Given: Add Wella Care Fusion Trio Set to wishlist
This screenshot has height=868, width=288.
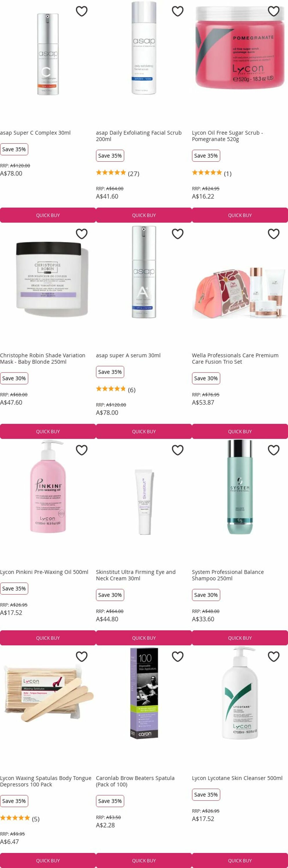Looking at the screenshot, I should 274,233.
